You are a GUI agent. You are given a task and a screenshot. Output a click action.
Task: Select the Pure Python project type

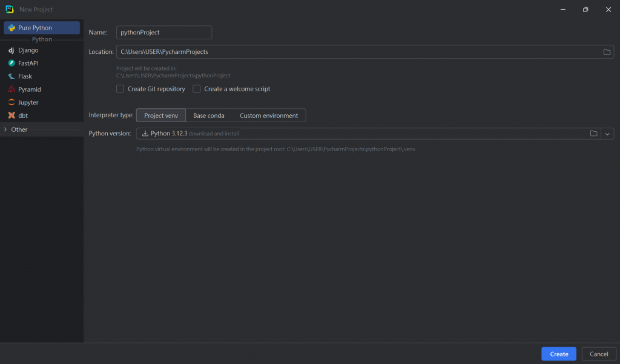(x=42, y=28)
